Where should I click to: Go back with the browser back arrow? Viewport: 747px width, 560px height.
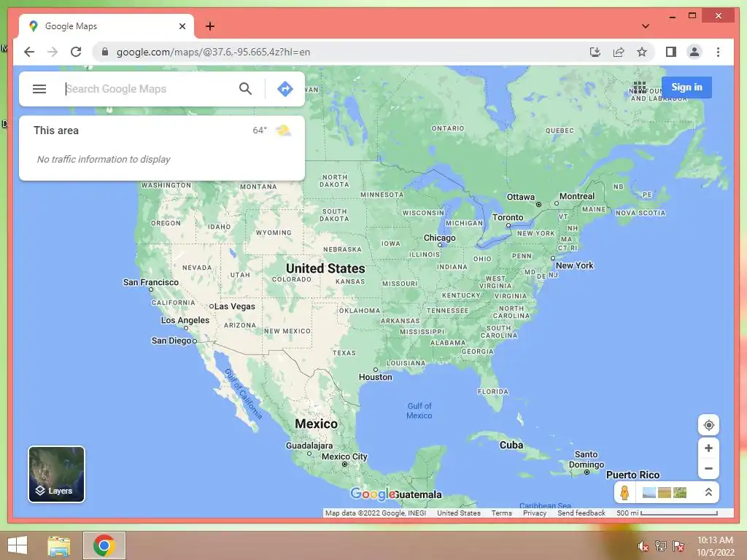pyautogui.click(x=29, y=52)
